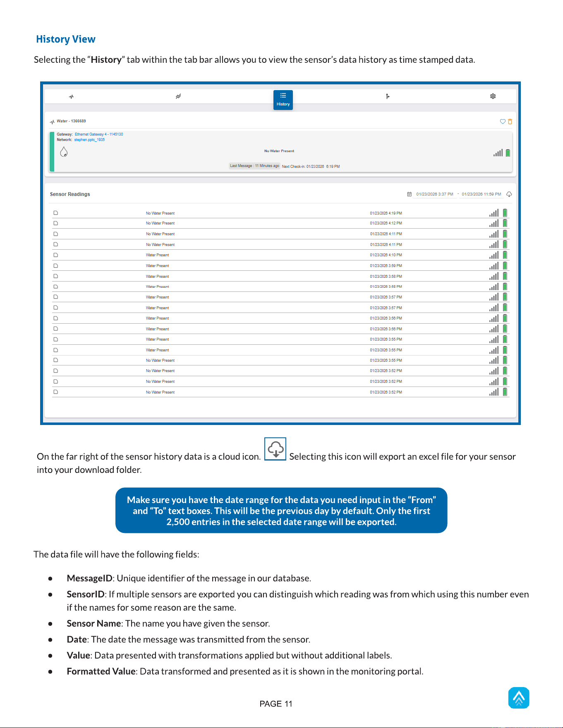The width and height of the screenshot is (563, 728).
Task: Click the From date field 01/23/2026 3:37 PM
Action: (x=435, y=194)
